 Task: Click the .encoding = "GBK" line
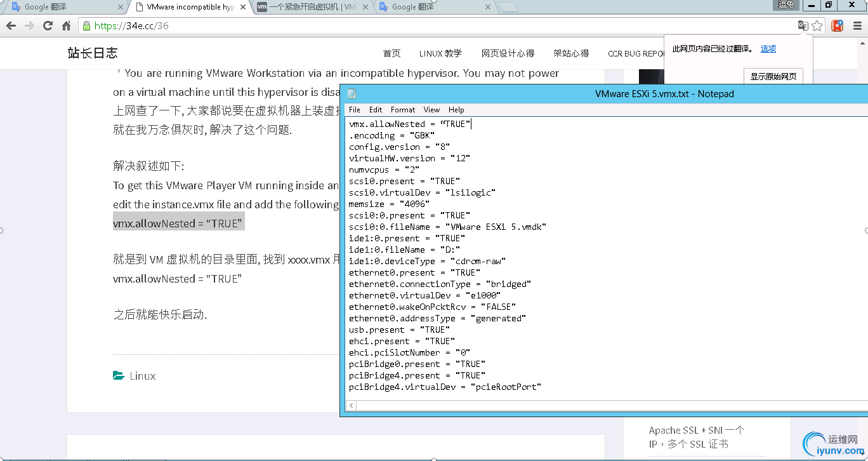(x=391, y=135)
